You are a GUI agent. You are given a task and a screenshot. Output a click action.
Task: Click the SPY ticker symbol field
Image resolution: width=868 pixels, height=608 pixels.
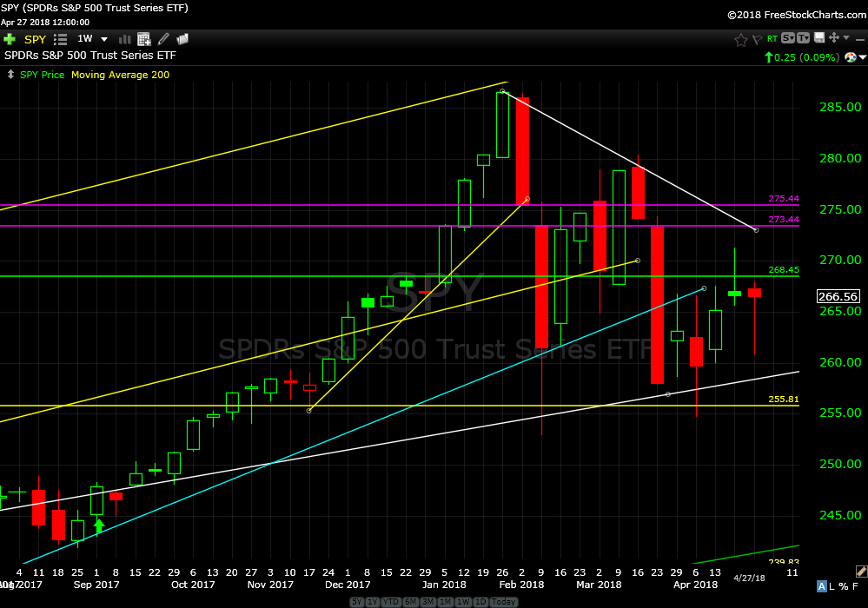[35, 39]
